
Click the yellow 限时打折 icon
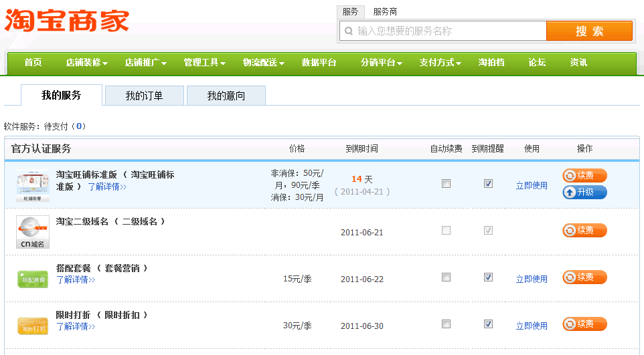(x=33, y=326)
